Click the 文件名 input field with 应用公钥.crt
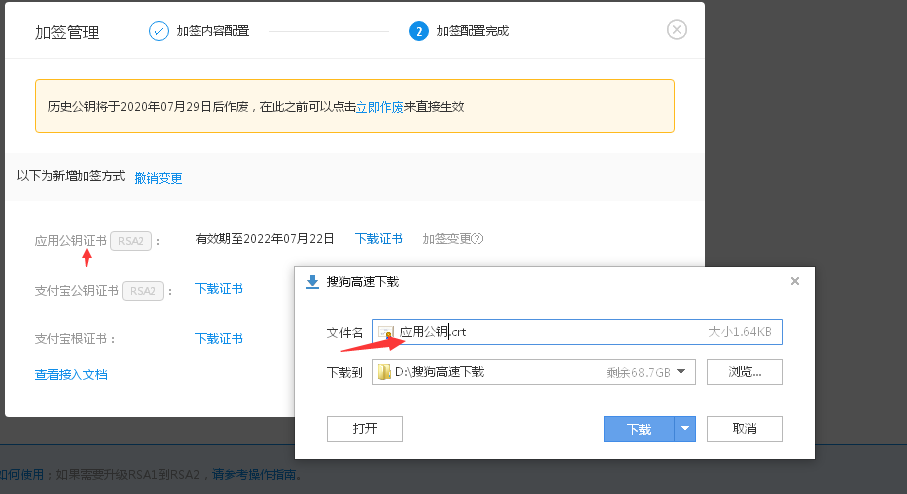The image size is (907, 494). pyautogui.click(x=577, y=332)
